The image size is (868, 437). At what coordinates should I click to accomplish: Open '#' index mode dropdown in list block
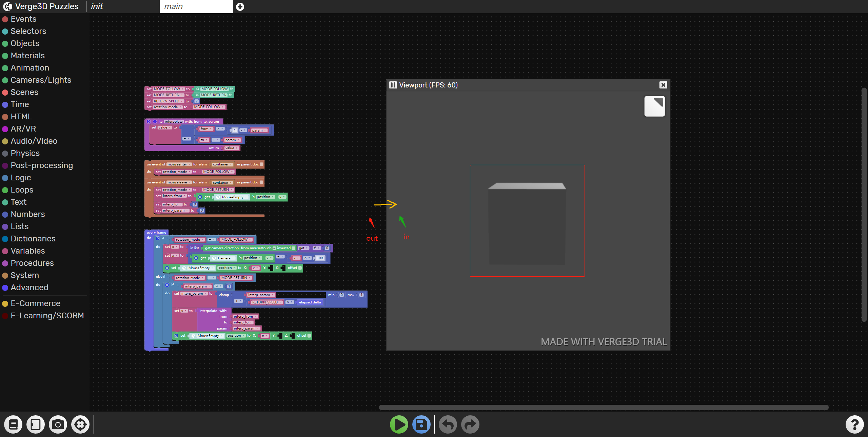(x=317, y=248)
